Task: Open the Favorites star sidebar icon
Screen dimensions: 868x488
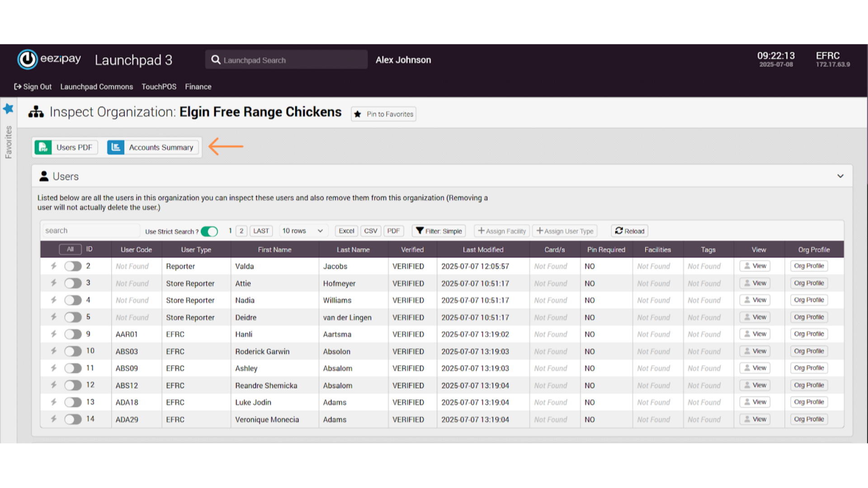Action: click(x=8, y=108)
